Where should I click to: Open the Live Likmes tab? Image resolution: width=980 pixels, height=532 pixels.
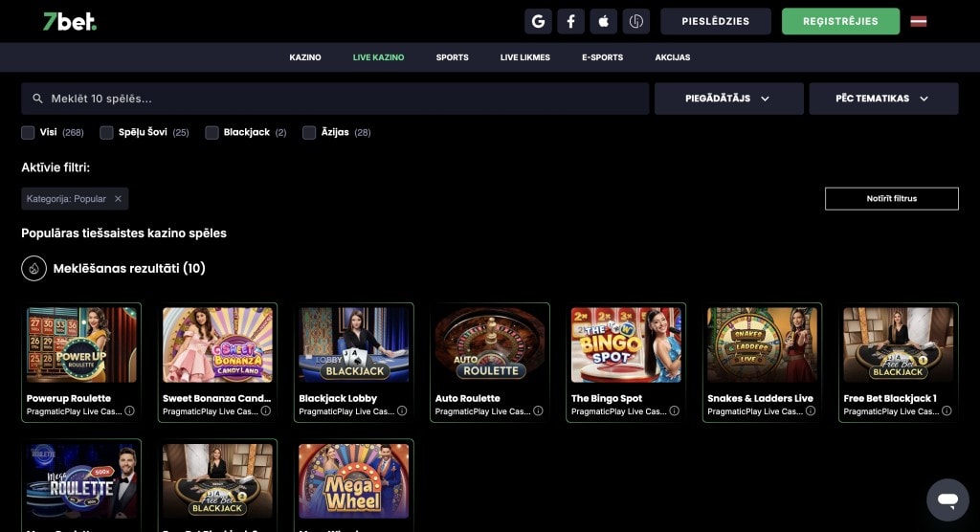pos(525,57)
